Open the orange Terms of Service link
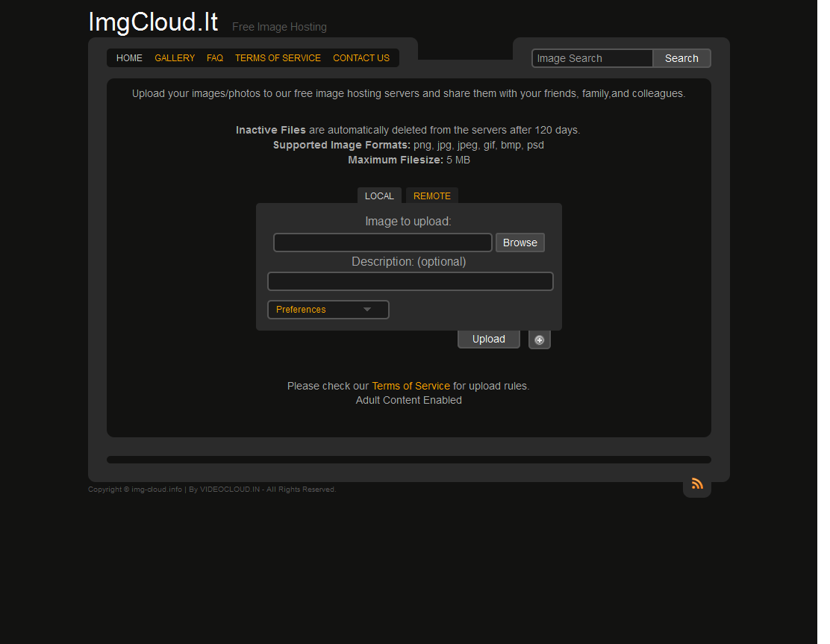Screen dimensions: 830x644 click(411, 386)
